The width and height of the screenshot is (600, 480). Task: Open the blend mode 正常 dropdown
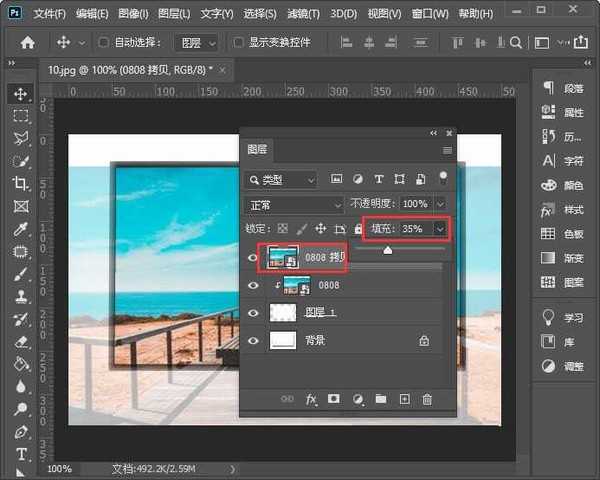click(x=295, y=204)
